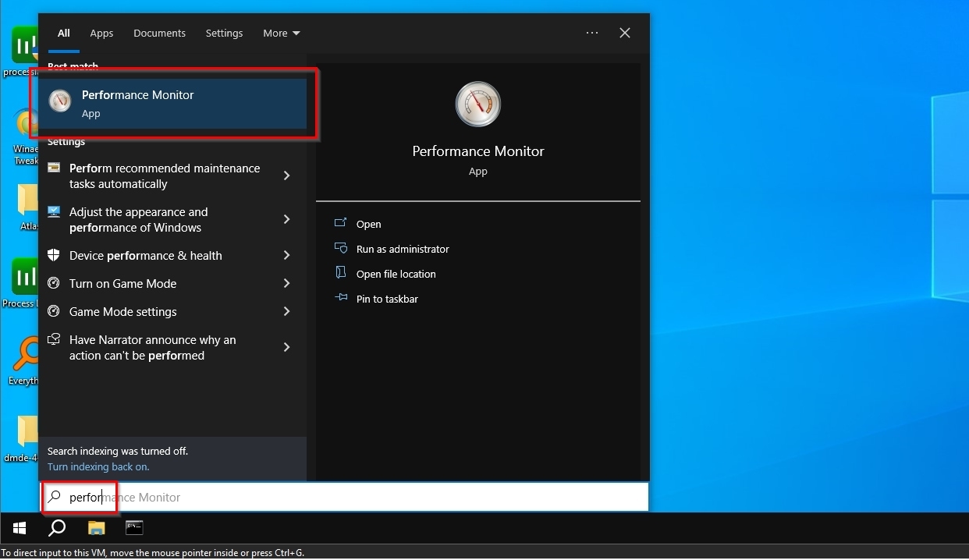Open Command Prompt from the taskbar

(x=134, y=528)
